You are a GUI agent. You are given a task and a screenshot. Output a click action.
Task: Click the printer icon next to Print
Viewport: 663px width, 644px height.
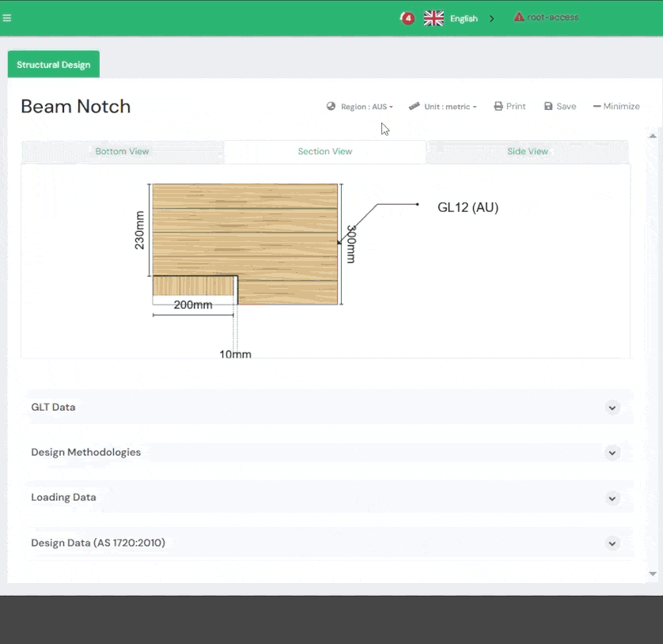click(498, 106)
